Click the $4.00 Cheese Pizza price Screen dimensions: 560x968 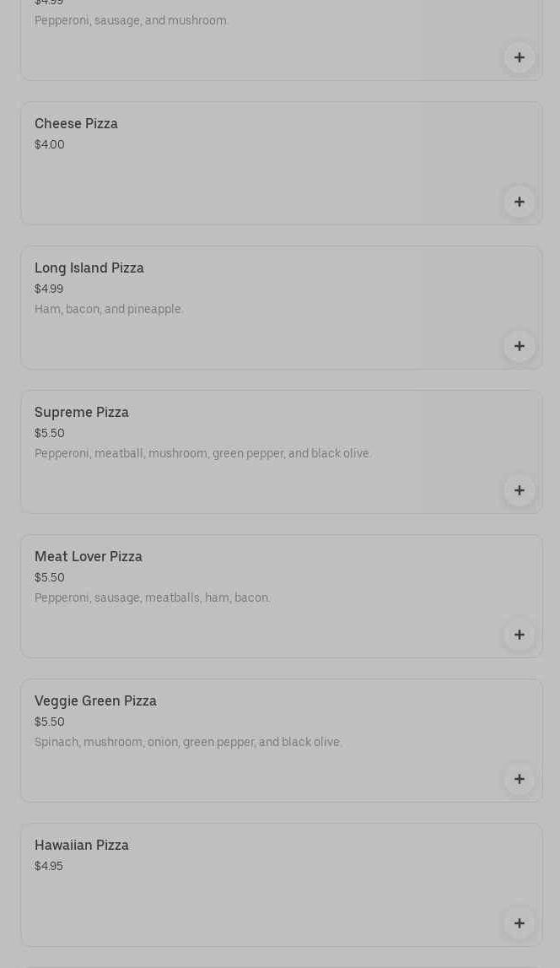coord(50,145)
